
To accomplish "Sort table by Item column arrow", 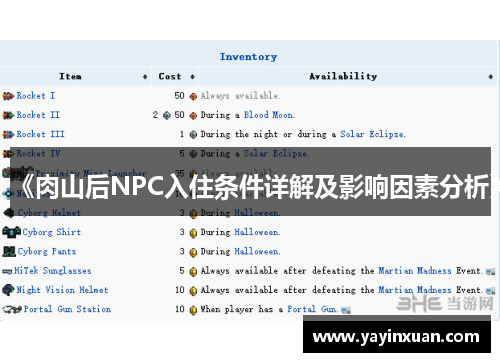I will 145,77.
